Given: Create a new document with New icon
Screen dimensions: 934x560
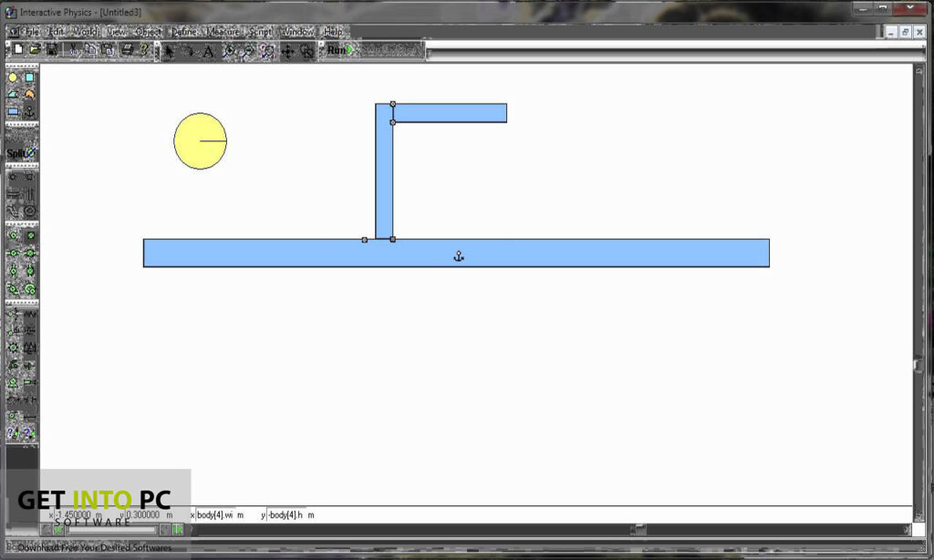Looking at the screenshot, I should coord(18,50).
